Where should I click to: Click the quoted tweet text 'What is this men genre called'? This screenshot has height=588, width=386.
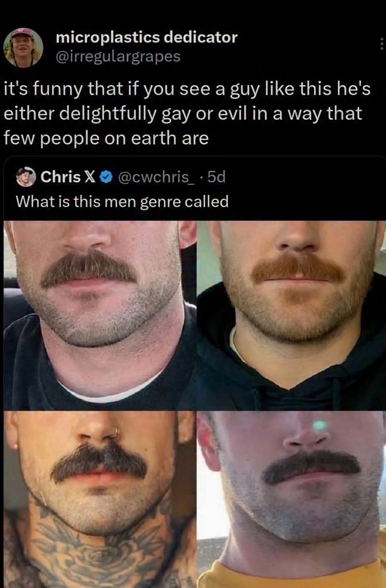point(122,201)
